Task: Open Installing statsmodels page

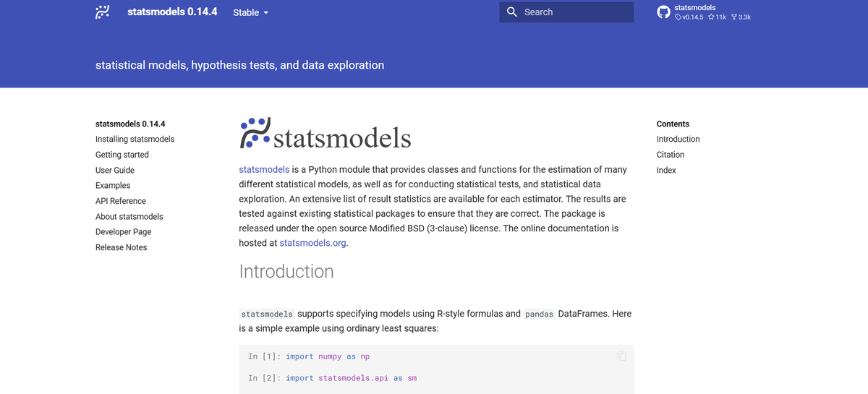Action: tap(135, 139)
